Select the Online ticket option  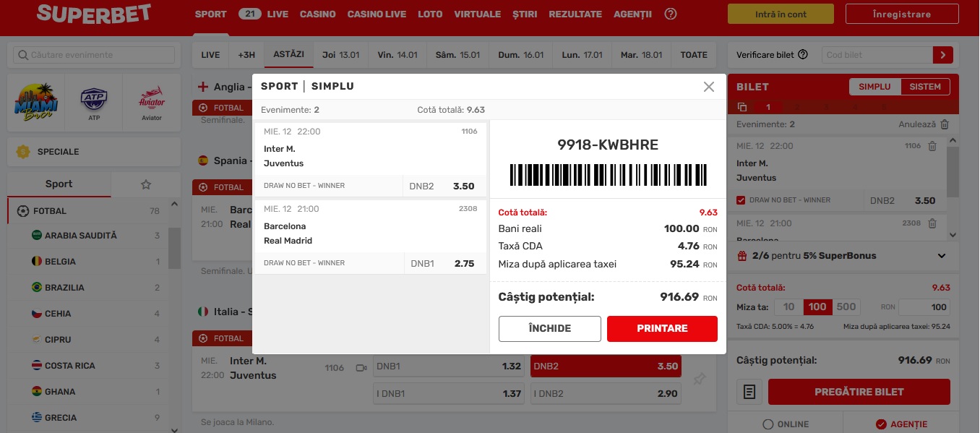786,424
